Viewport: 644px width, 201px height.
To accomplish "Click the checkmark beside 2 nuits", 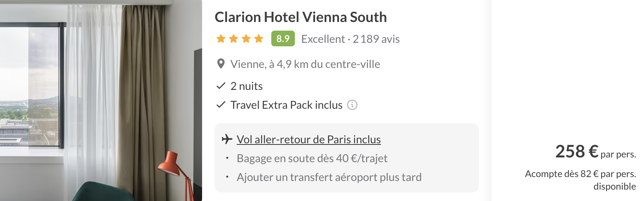I will pos(221,86).
